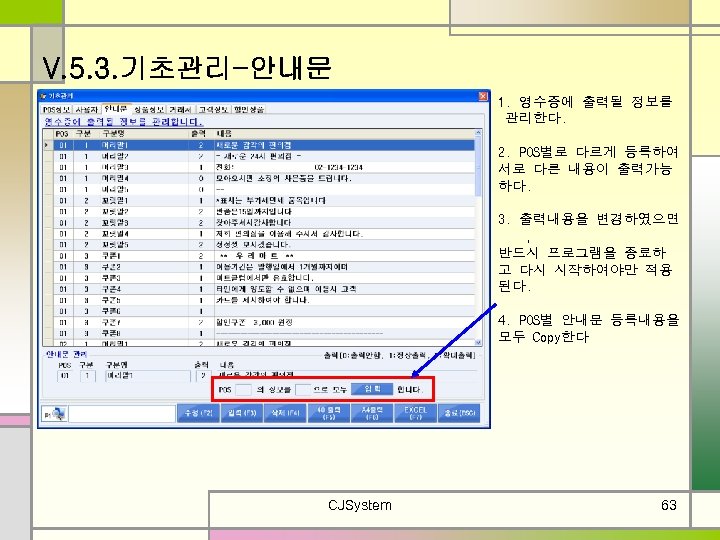Image resolution: width=720 pixels, height=540 pixels.
Task: Click the 입력 copy button beside 으로 모두
Action: (x=372, y=389)
